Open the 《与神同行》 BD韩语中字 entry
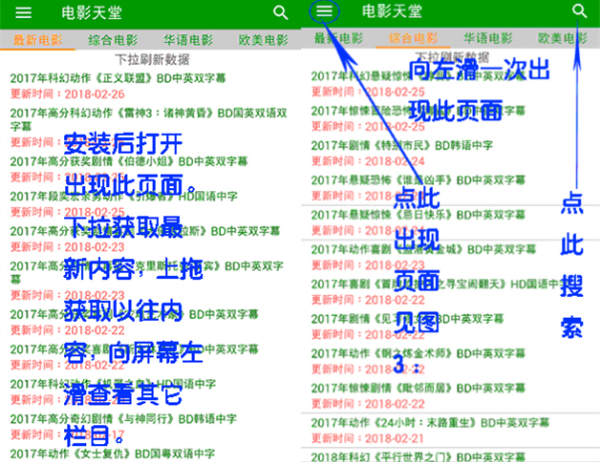This screenshot has width=601, height=462. coord(123,419)
